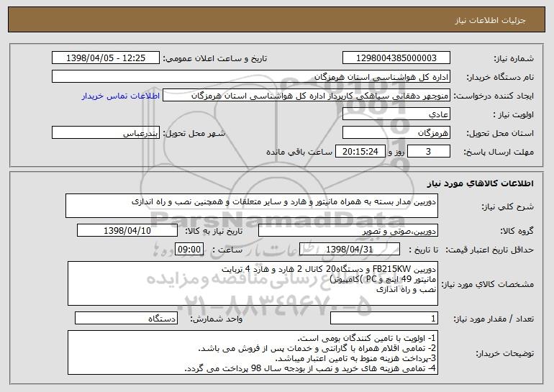Click the ساعت باقی مانده text
Screen dimensions: 554x392
(x=299, y=152)
